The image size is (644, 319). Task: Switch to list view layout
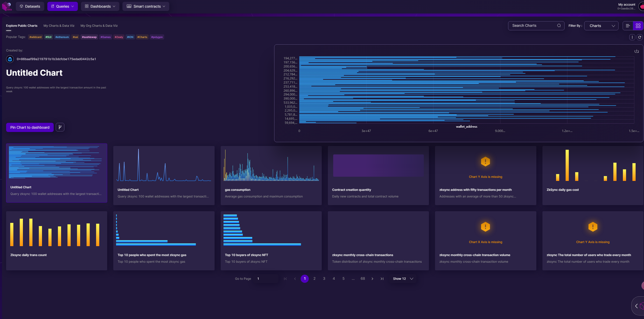(x=628, y=26)
